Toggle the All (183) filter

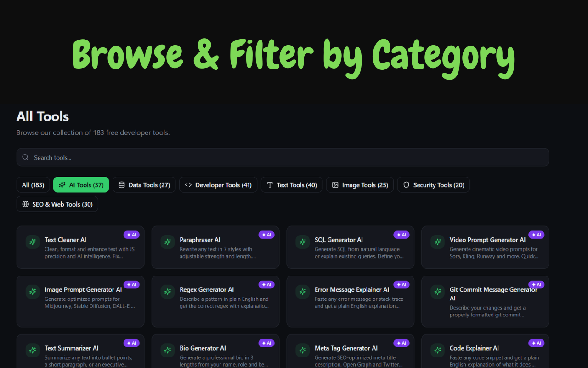[x=33, y=184]
